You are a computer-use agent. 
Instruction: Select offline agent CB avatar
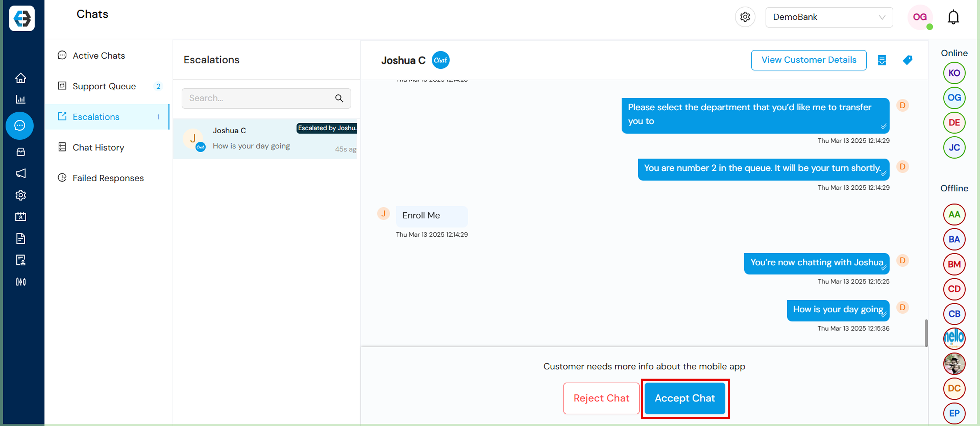click(x=954, y=314)
